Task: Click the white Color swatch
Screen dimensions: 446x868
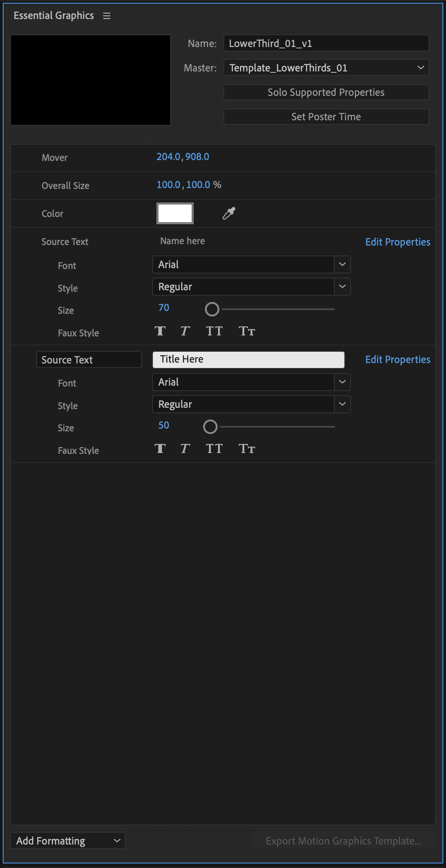Action: click(175, 213)
